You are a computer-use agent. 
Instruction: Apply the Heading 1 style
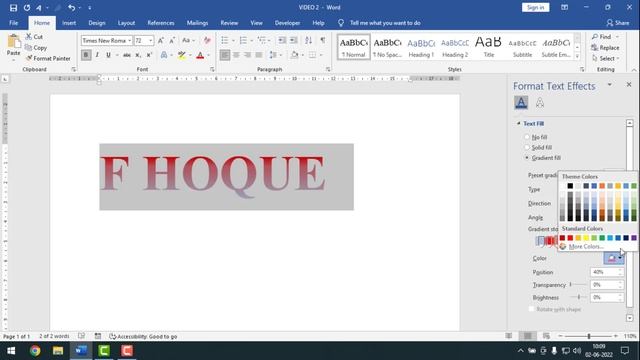(421, 47)
